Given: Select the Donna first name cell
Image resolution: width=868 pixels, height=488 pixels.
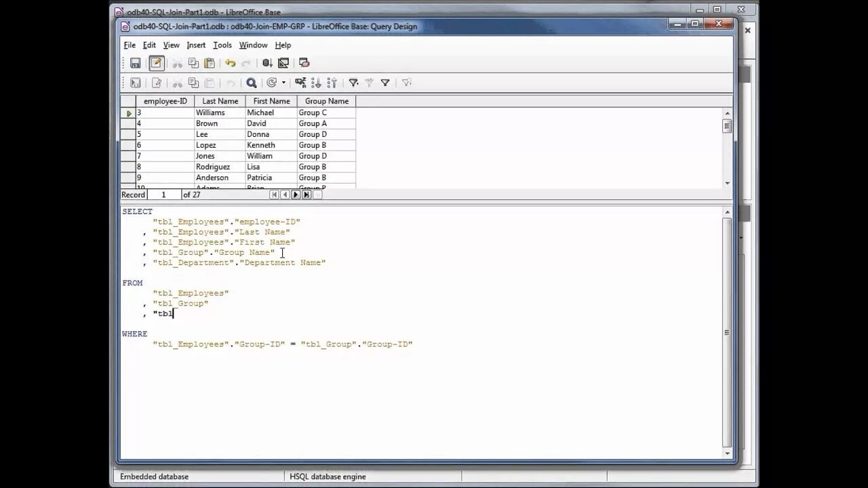Looking at the screenshot, I should click(271, 134).
